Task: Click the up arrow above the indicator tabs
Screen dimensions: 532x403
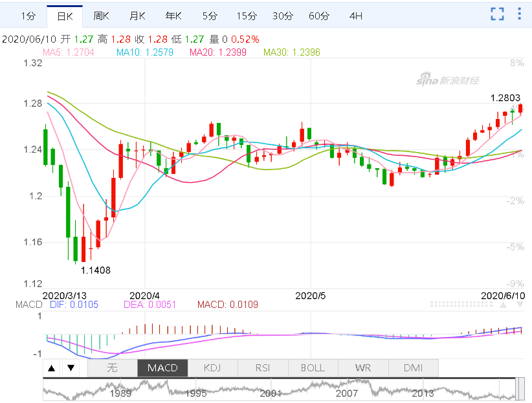Action: click(52, 369)
